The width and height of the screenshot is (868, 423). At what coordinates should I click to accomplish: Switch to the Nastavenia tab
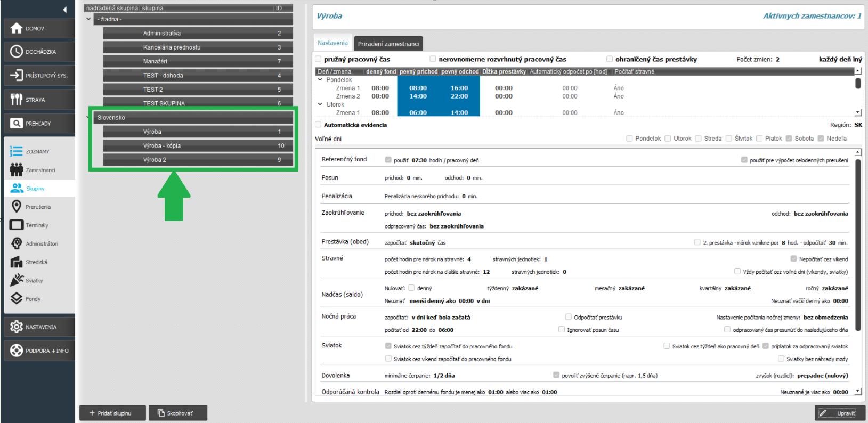coord(332,43)
